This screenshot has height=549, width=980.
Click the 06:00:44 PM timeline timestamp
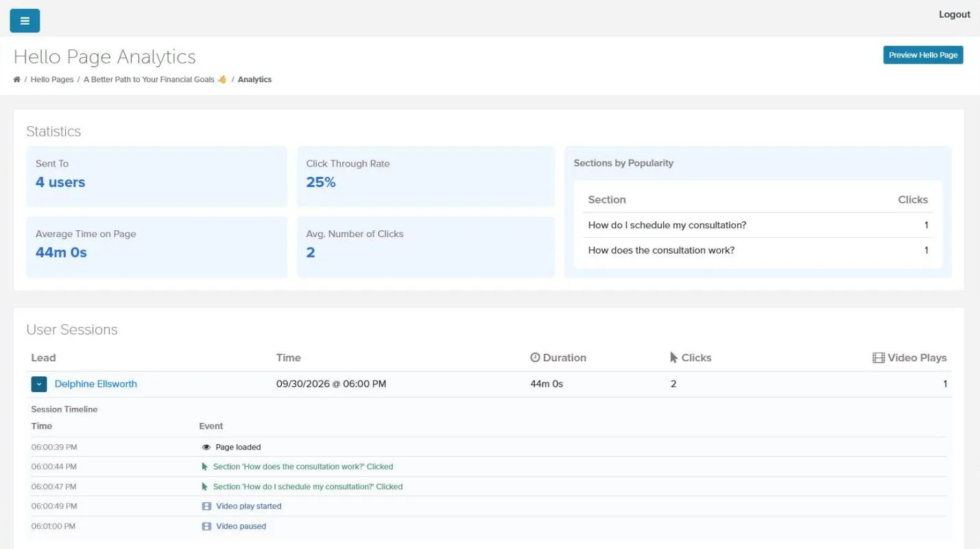[x=54, y=467]
